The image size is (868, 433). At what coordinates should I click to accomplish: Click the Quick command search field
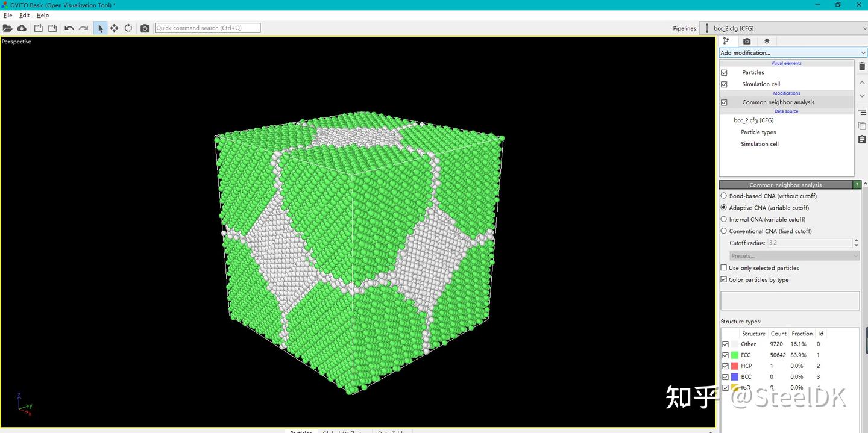[x=207, y=28]
